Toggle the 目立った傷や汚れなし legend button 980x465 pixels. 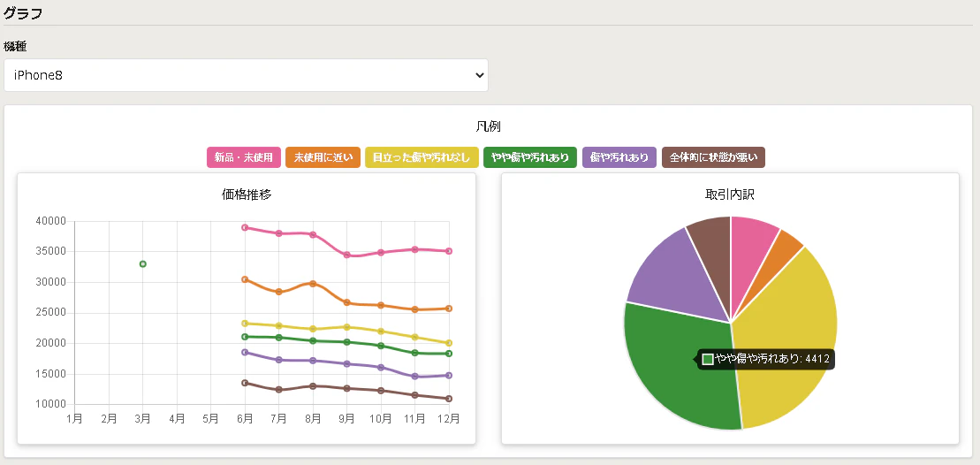(x=422, y=157)
